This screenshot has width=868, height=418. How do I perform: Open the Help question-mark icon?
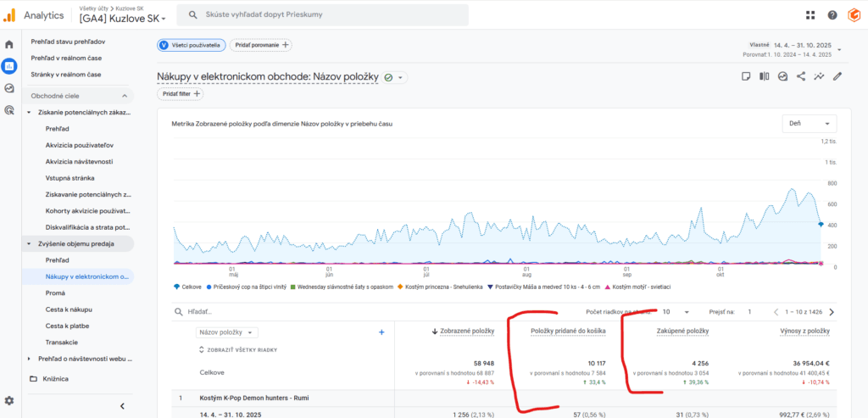pyautogui.click(x=832, y=15)
